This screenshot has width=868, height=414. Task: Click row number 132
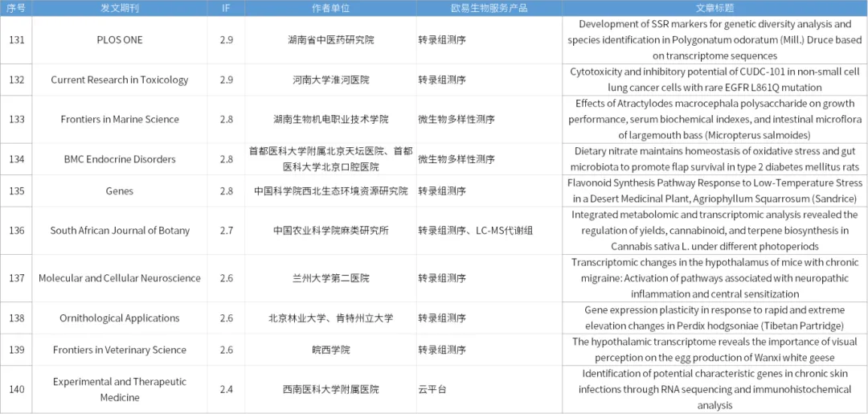(16, 80)
